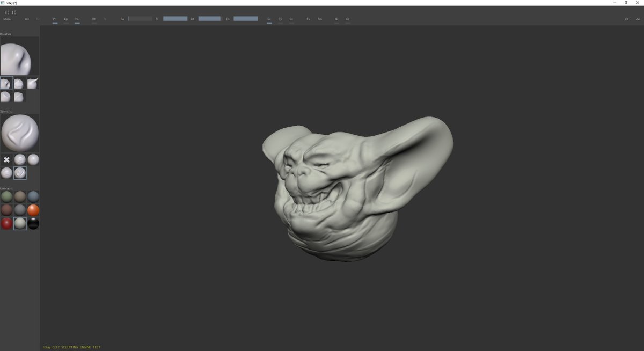The width and height of the screenshot is (644, 351).
Task: Select the pinch-tip brush in the top row
Action: pyautogui.click(x=32, y=83)
